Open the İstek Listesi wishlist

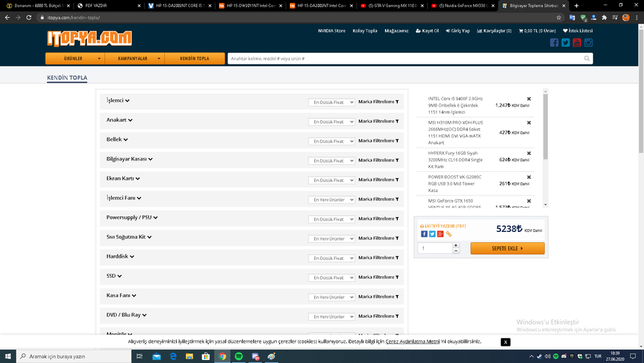click(577, 31)
